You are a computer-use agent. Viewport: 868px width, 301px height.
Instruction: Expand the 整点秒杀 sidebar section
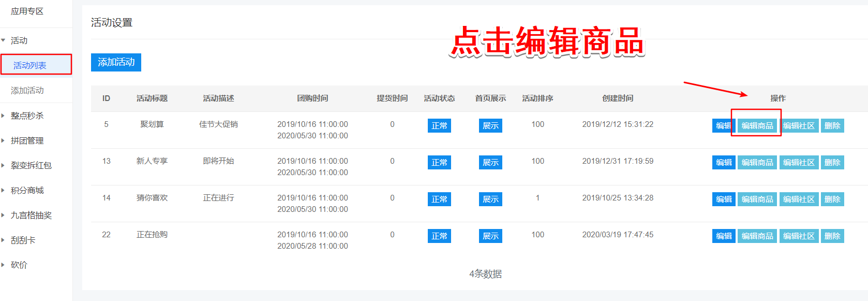point(27,116)
